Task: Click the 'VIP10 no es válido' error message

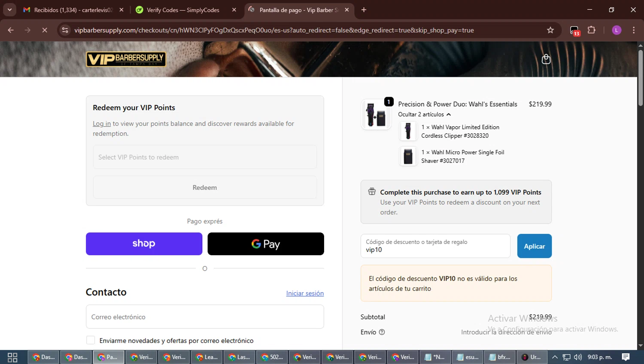Action: click(x=456, y=284)
